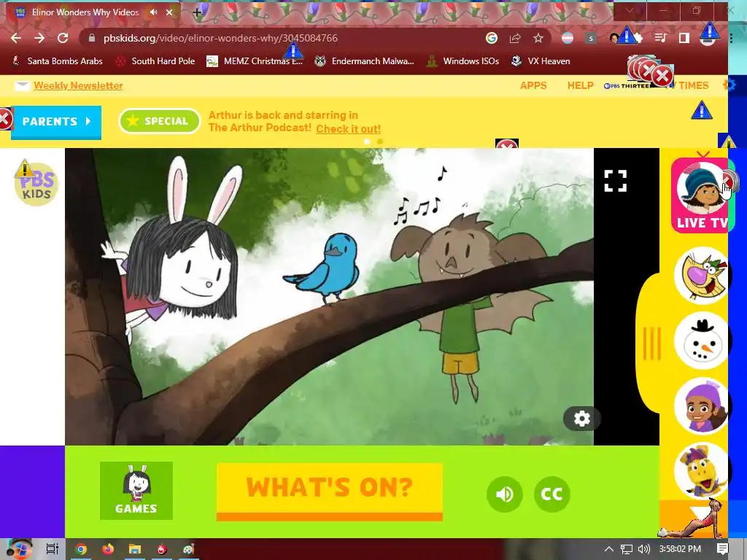This screenshot has width=747, height=560.
Task: Toggle closed captions CC button
Action: pyautogui.click(x=551, y=494)
